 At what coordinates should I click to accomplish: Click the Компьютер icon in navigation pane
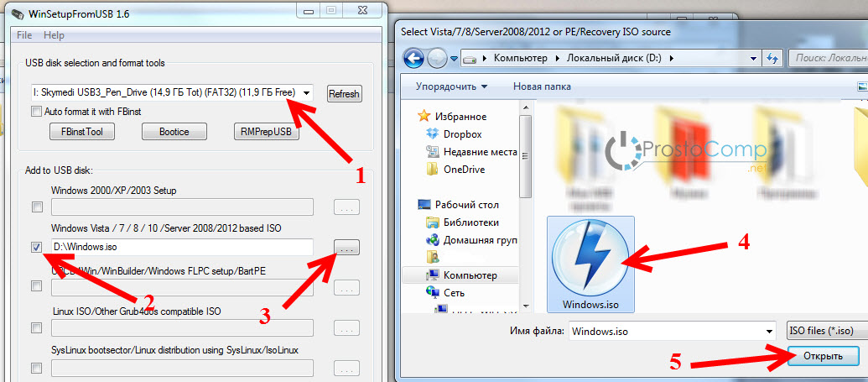coord(433,275)
